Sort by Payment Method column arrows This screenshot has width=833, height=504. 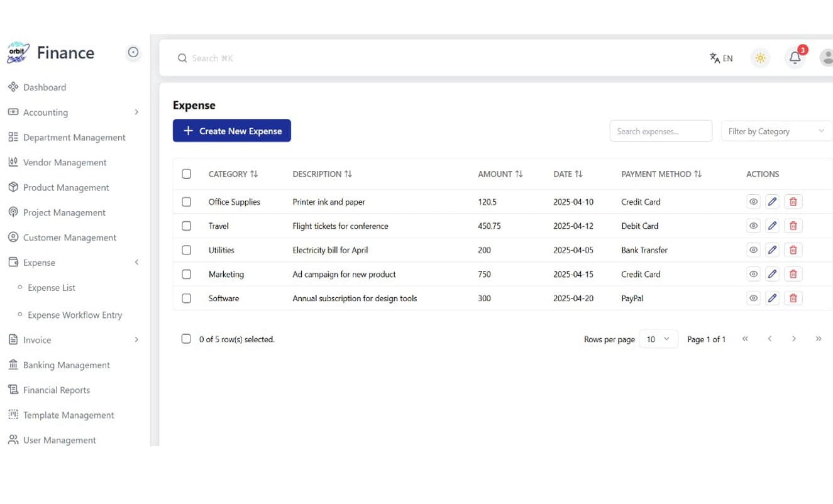(x=698, y=174)
